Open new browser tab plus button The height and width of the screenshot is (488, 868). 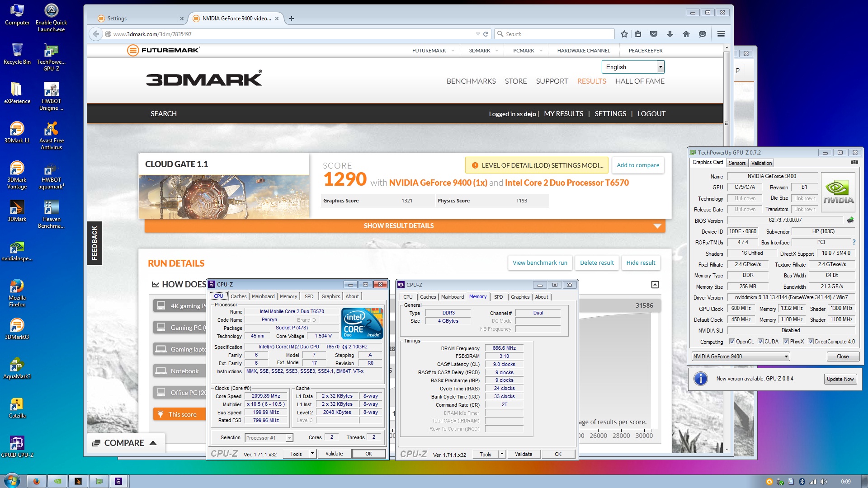coord(292,19)
